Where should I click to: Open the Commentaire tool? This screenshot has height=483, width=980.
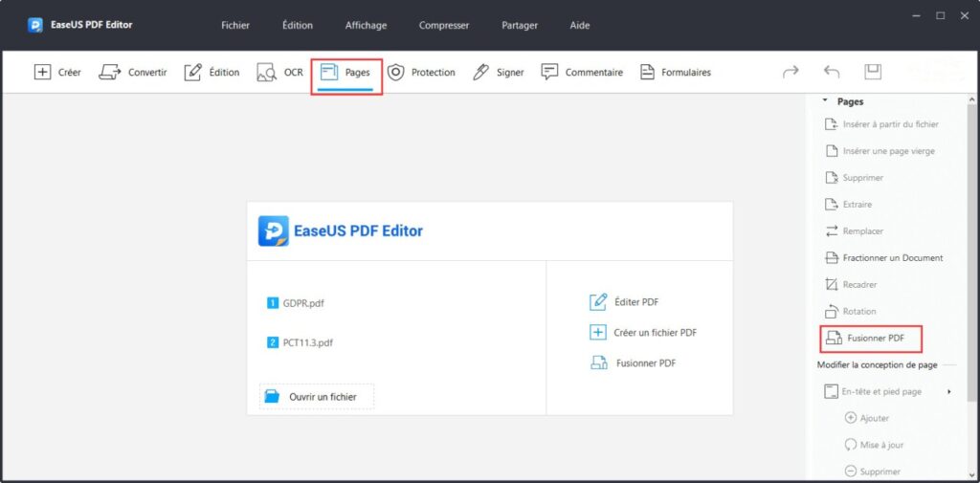(582, 72)
